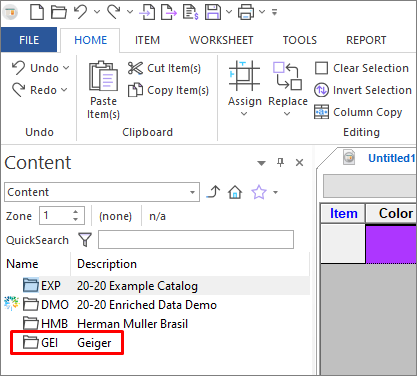Open a file using the folder icon
Image resolution: width=417 pixels, height=376 pixels.
[59, 12]
